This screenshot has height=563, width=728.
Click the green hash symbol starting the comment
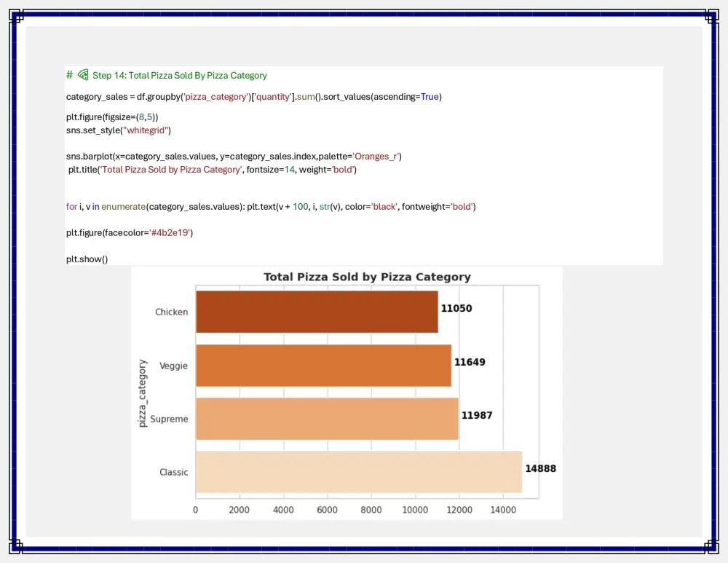[x=68, y=74]
